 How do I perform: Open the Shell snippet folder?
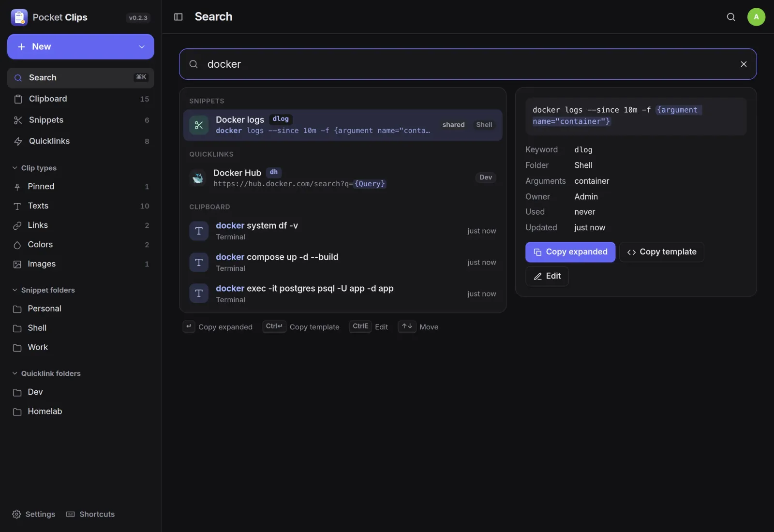pos(81,328)
